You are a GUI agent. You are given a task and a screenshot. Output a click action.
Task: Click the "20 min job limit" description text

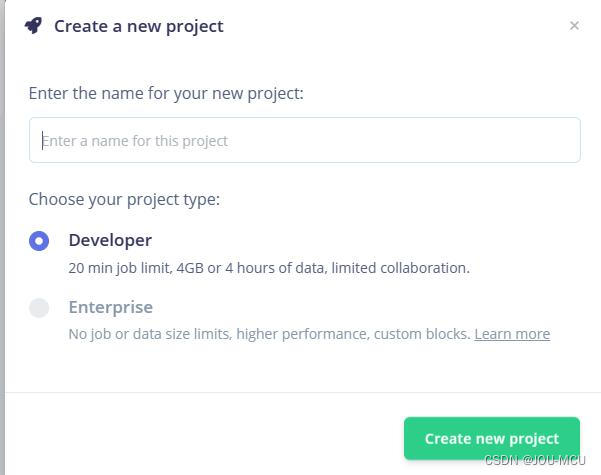pos(118,268)
